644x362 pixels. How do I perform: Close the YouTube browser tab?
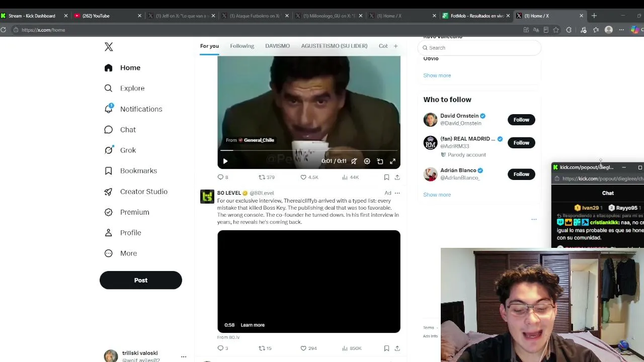coord(139,16)
